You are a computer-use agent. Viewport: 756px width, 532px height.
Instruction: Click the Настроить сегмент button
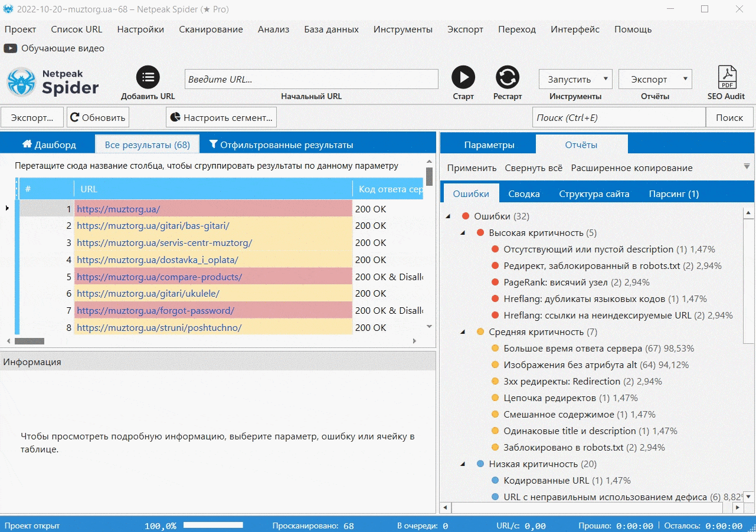[221, 117]
